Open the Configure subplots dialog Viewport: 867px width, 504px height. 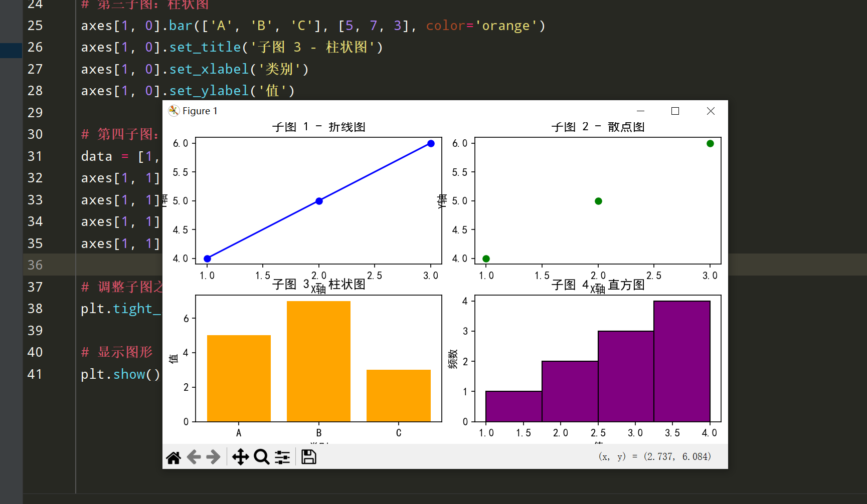click(x=282, y=457)
